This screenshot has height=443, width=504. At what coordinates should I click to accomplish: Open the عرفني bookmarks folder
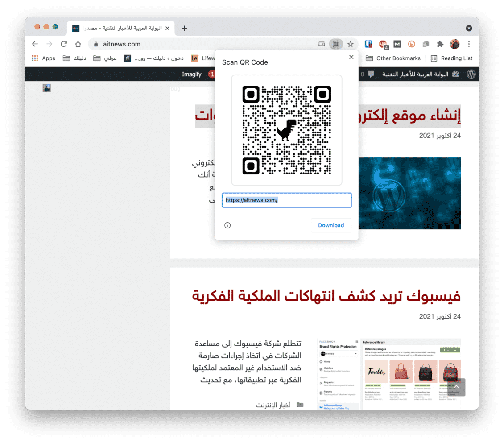(x=105, y=58)
